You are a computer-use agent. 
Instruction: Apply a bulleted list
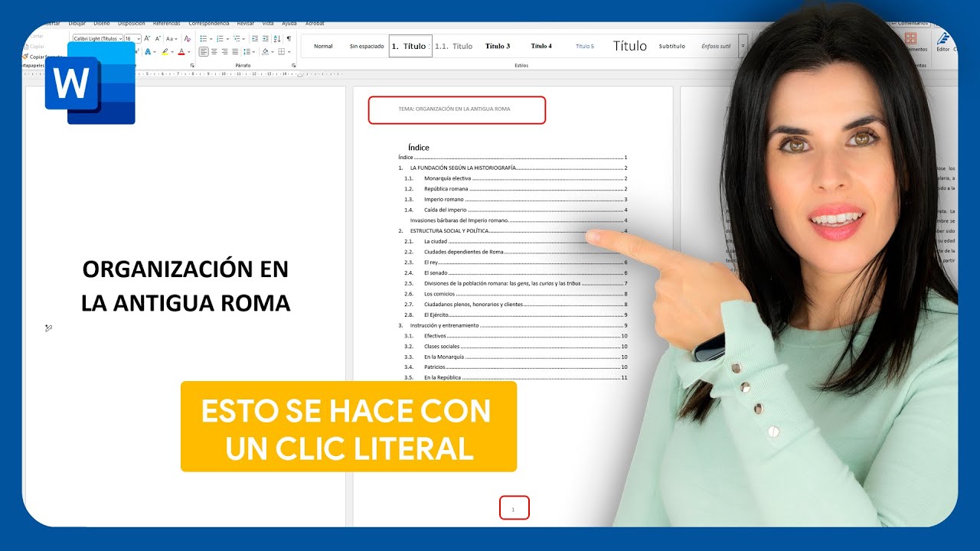[203, 38]
